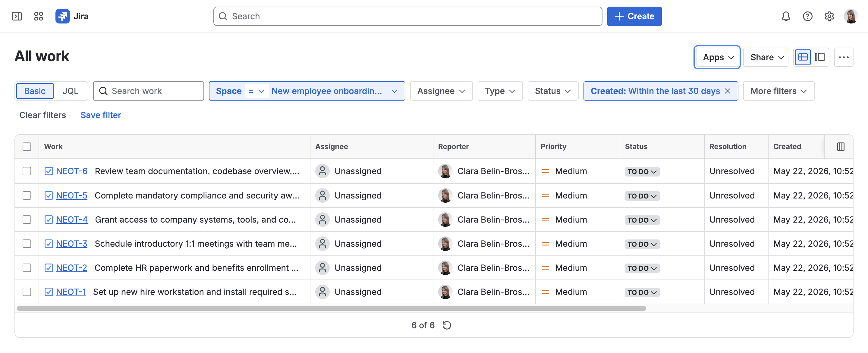Image resolution: width=868 pixels, height=353 pixels.
Task: Open the column configuration icon
Action: (840, 146)
